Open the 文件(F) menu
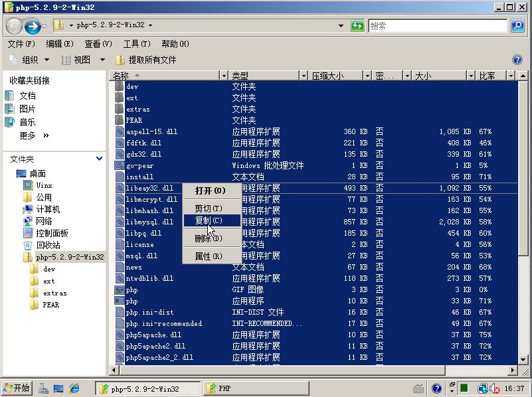This screenshot has width=532, height=397. click(x=21, y=44)
